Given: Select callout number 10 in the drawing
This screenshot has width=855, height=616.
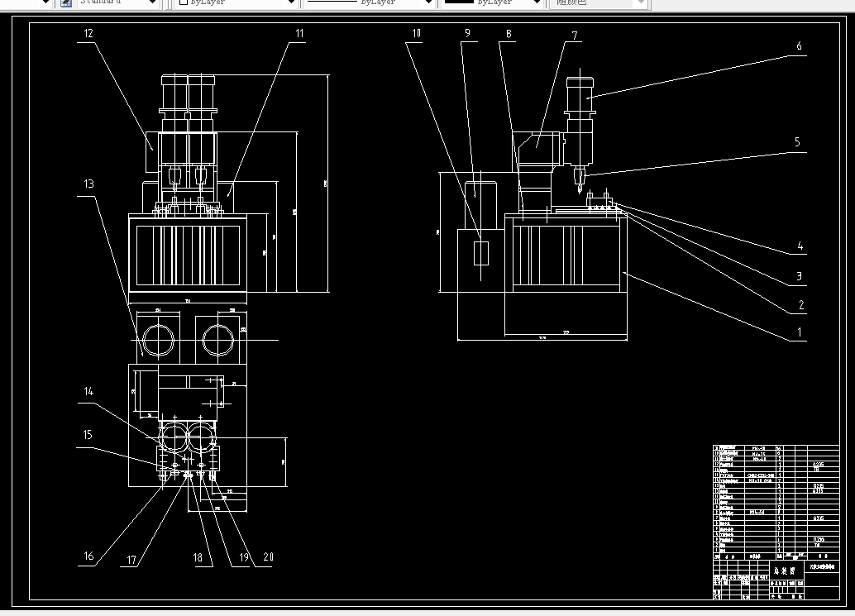Looking at the screenshot, I should 416,33.
